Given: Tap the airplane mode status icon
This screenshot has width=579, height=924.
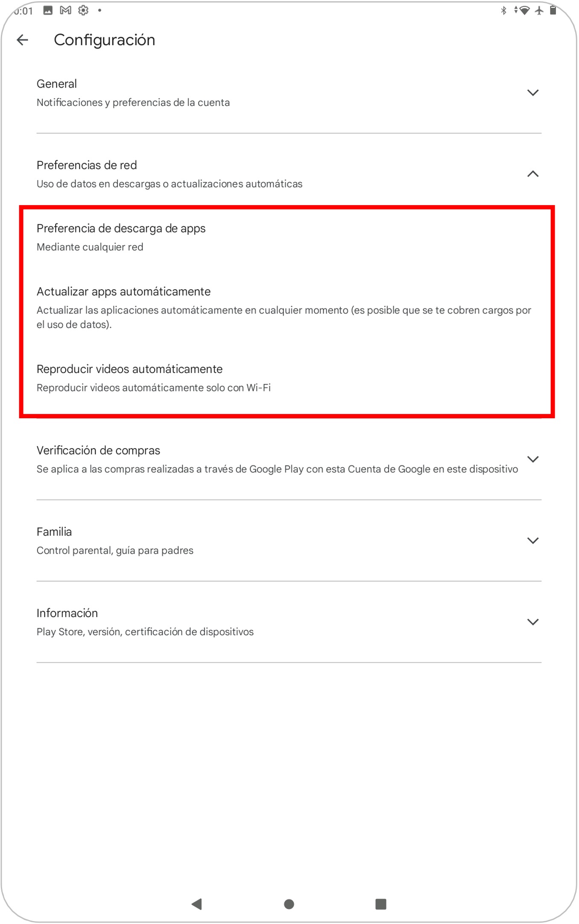Looking at the screenshot, I should point(539,10).
